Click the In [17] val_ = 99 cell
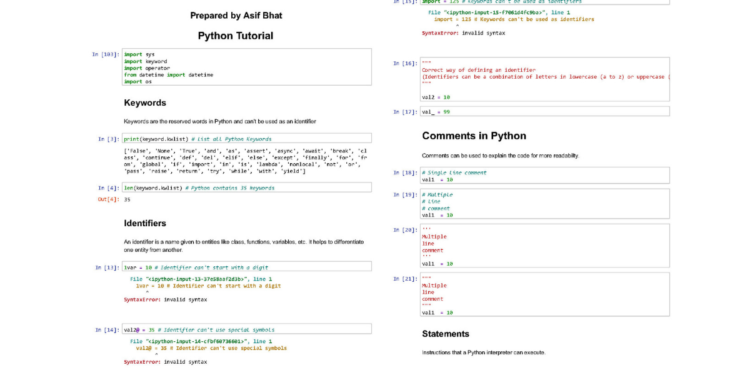The width and height of the screenshot is (750, 375). (x=545, y=111)
